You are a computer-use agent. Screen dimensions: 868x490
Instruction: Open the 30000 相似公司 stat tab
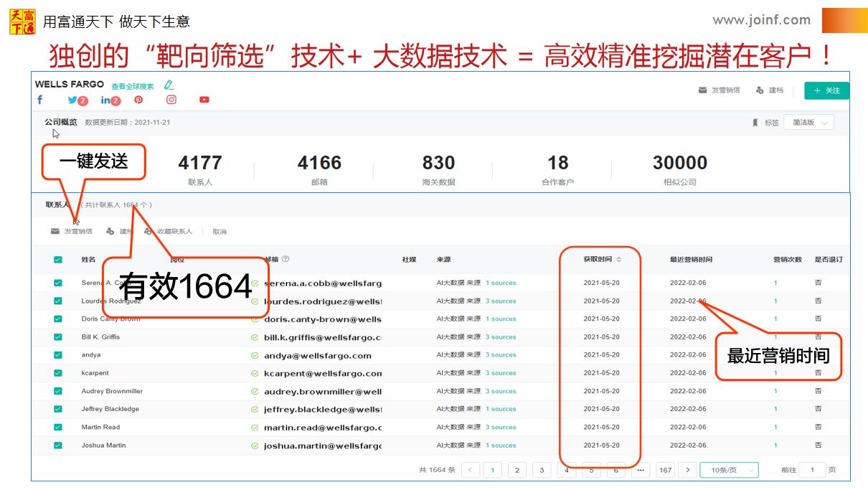coord(679,171)
